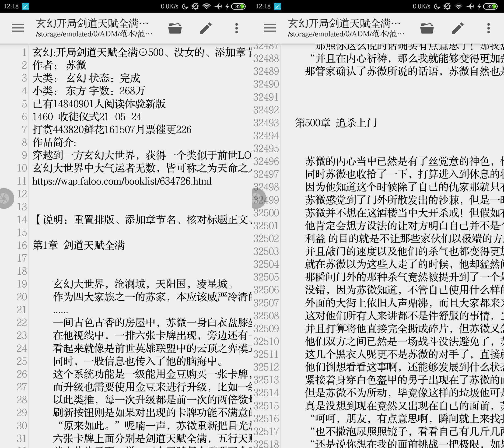
Task: Click file path text in right toolbar
Action: (x=346, y=34)
